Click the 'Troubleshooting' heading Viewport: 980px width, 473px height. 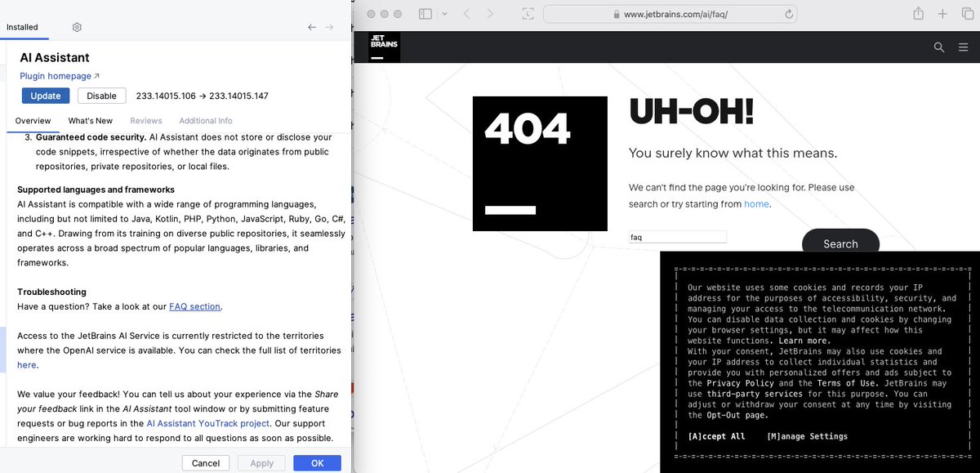pos(51,292)
